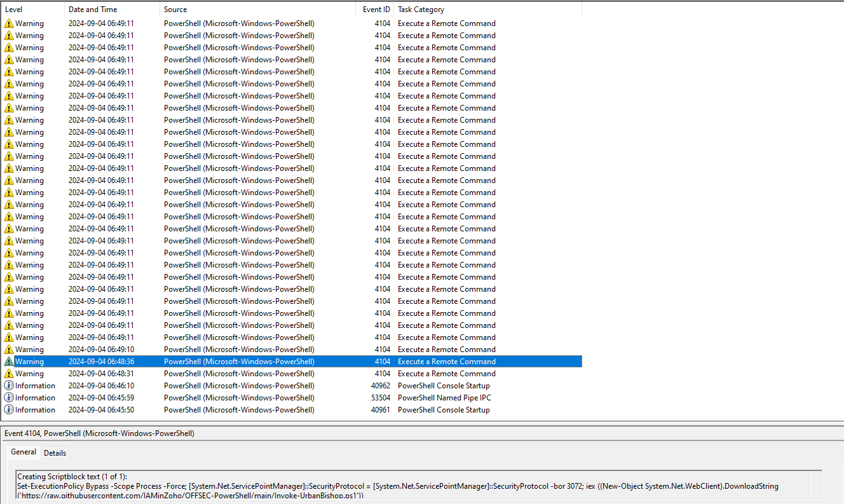The height and width of the screenshot is (504, 844).
Task: Sort by the Task Category column header
Action: point(488,10)
